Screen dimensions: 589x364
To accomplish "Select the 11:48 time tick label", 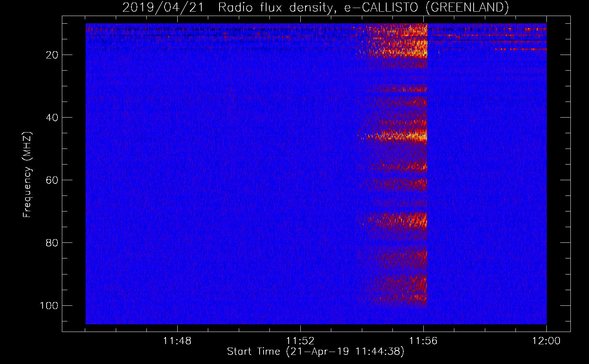I will point(177,341).
